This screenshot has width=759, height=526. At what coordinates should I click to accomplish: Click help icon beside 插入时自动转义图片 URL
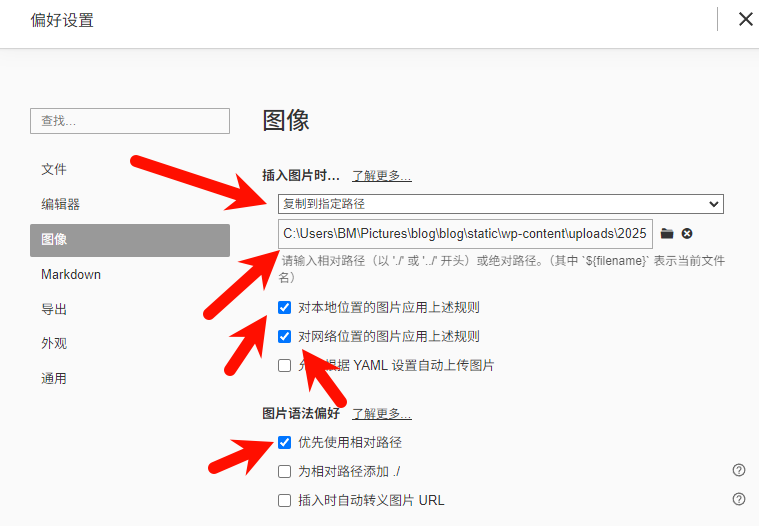click(739, 499)
